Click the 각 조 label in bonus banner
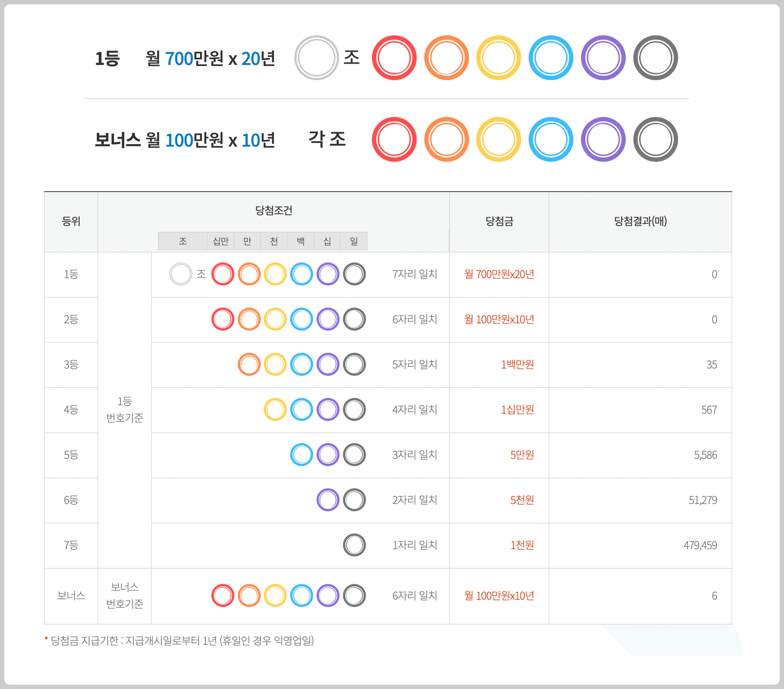The height and width of the screenshot is (689, 784). (x=327, y=138)
